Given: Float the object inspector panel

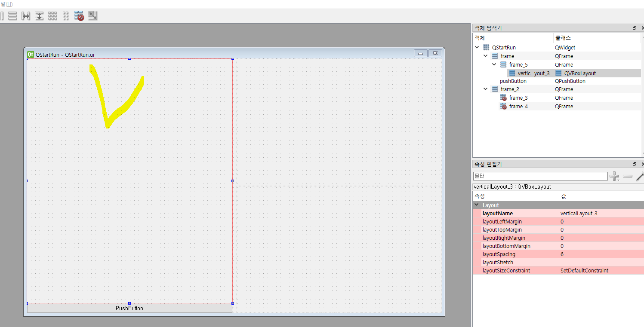Looking at the screenshot, I should click(x=634, y=28).
